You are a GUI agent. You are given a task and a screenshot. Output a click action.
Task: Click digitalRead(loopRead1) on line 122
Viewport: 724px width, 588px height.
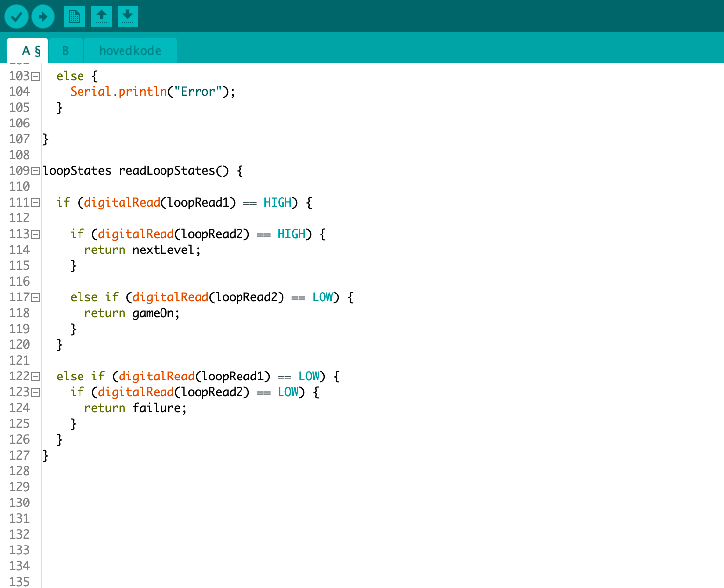tap(195, 377)
